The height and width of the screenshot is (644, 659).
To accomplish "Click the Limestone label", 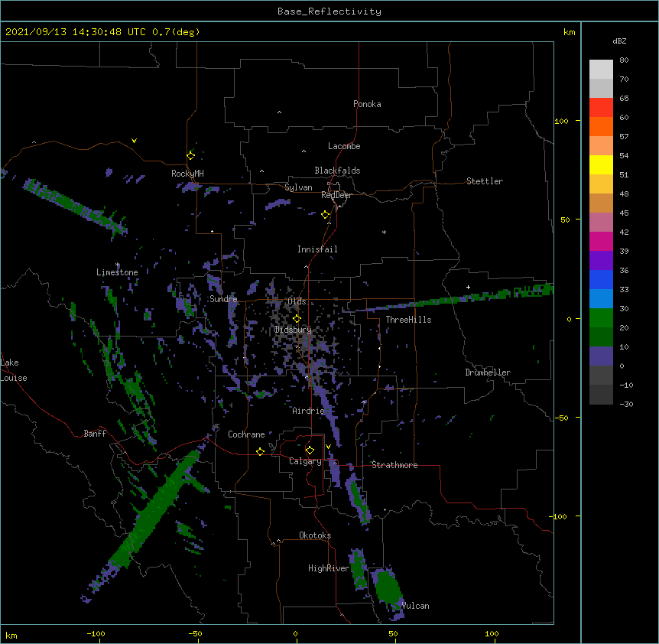I will point(117,272).
